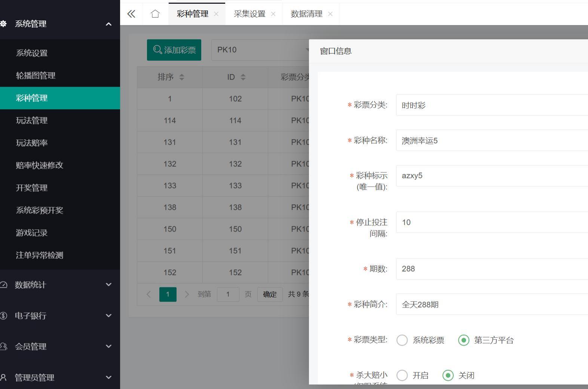588x389 pixels.
Task: Sort table by ID column arrows
Action: (x=243, y=77)
